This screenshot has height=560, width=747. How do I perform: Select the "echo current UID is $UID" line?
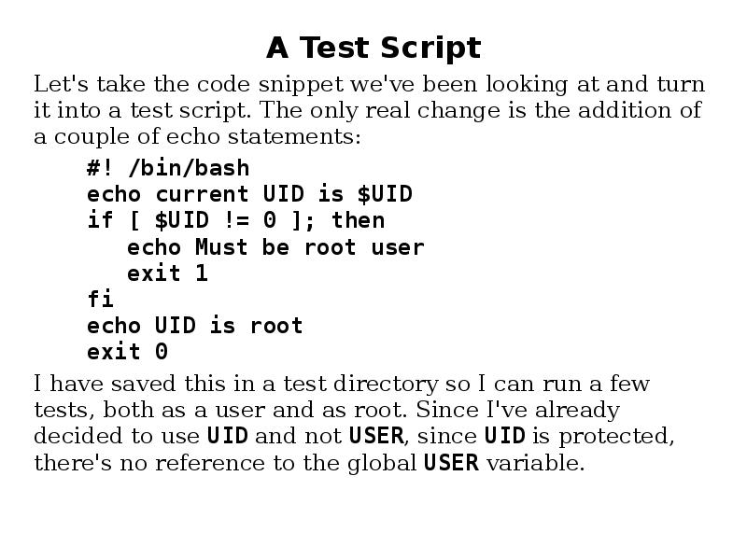pos(249,194)
